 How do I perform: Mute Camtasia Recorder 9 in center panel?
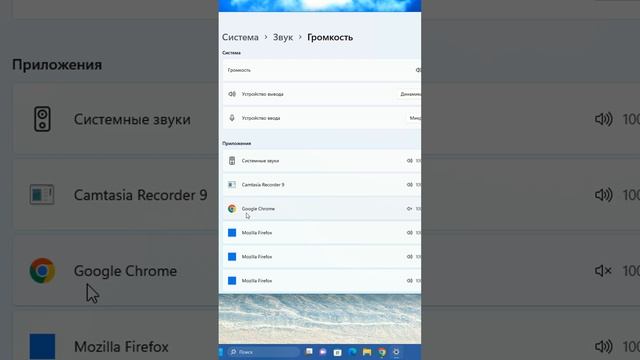[409, 185]
